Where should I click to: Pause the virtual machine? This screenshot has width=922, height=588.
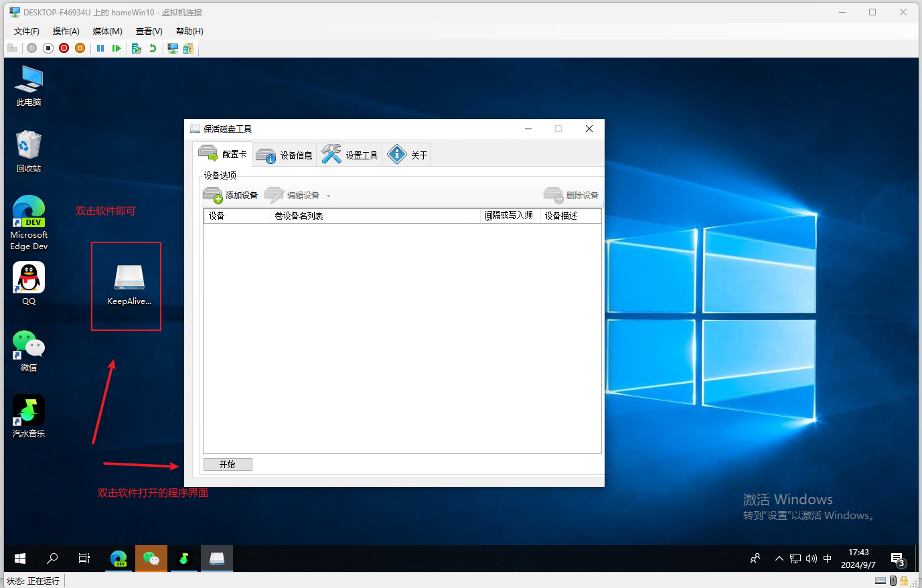pos(100,48)
